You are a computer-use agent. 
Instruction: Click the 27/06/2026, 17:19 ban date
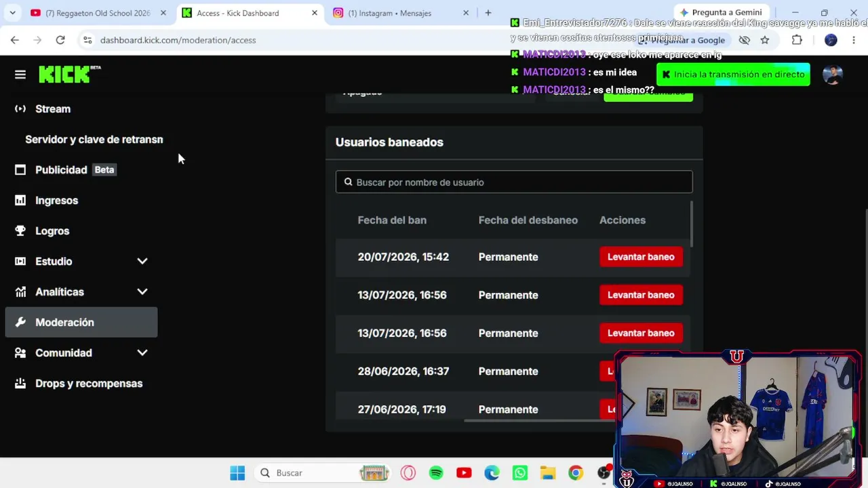(x=401, y=409)
